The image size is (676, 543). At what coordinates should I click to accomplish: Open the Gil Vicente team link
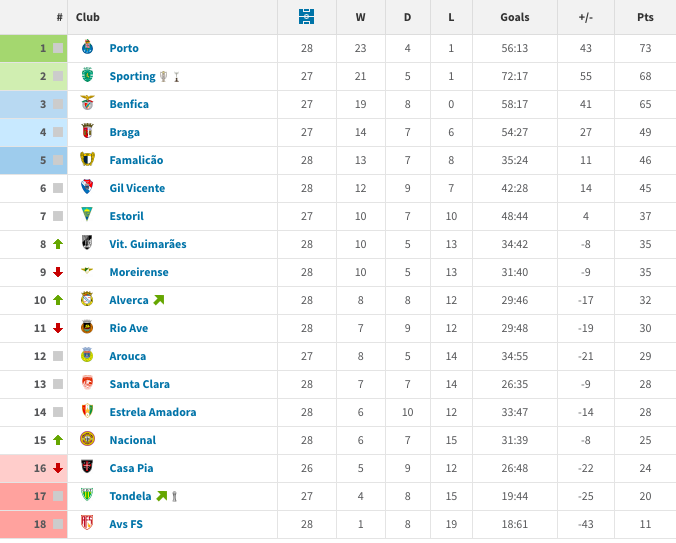coord(137,188)
